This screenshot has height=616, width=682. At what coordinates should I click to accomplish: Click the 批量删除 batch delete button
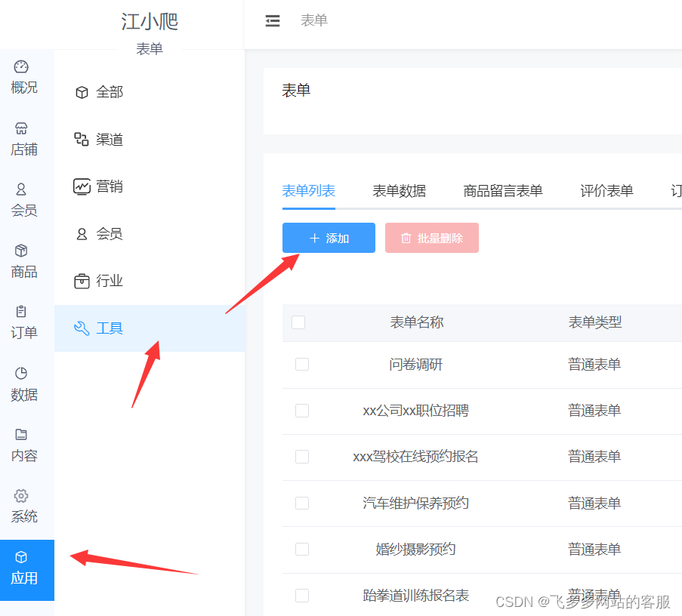[x=432, y=238]
